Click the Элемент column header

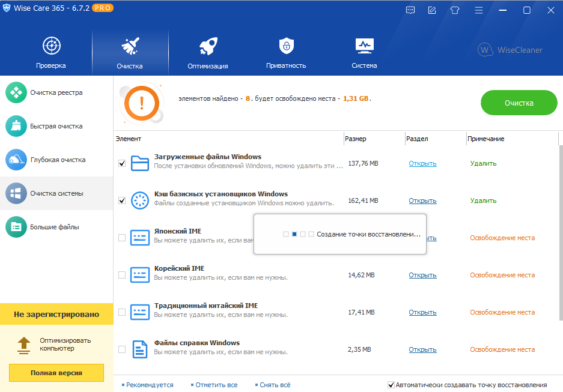(x=229, y=139)
